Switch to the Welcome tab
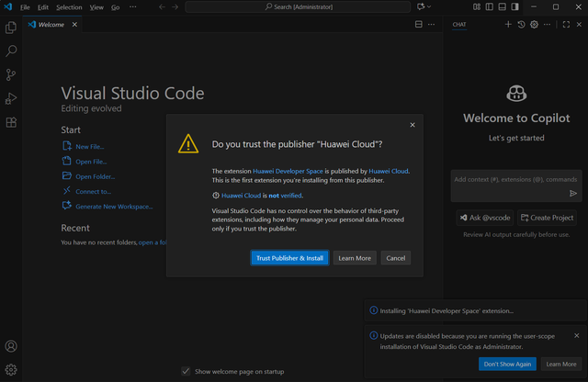This screenshot has height=382, width=588. 51,24
